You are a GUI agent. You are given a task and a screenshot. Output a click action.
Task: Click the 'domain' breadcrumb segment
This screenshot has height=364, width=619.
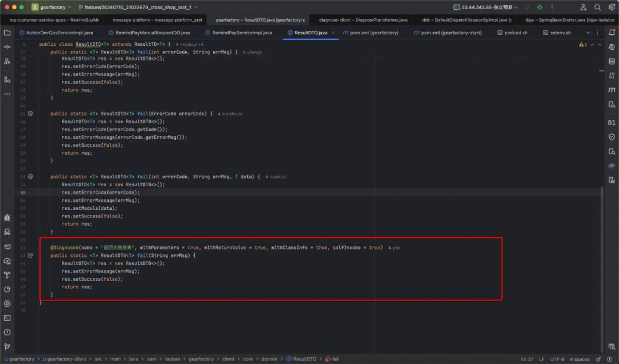point(269,359)
